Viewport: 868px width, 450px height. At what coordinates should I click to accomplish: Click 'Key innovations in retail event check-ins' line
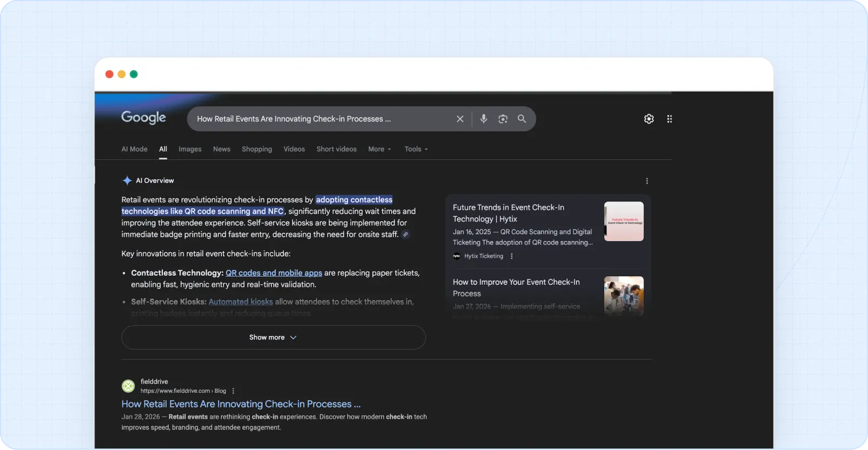206,254
